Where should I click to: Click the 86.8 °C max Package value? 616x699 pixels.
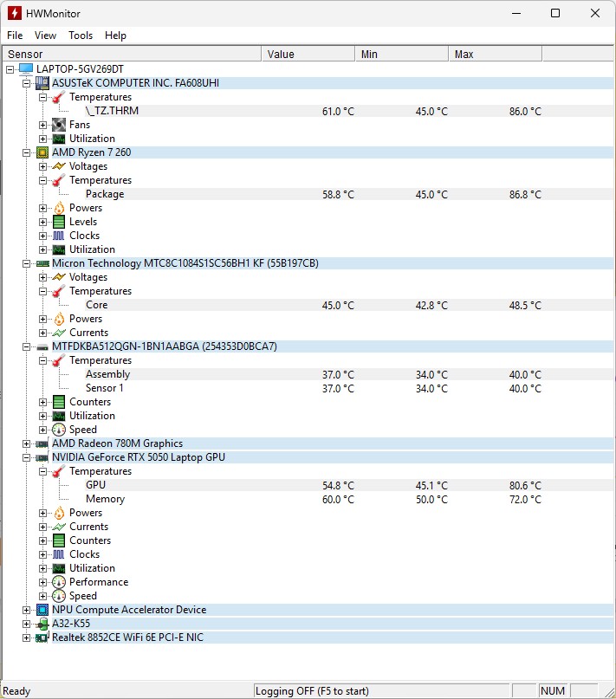tap(525, 195)
